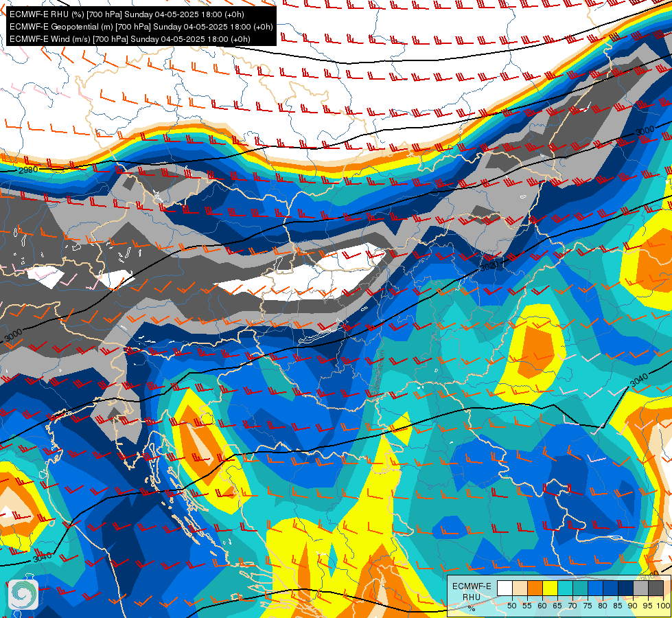Click the 2980 geopotential contour label
Viewport: 672px width, 618px height.
(28, 170)
